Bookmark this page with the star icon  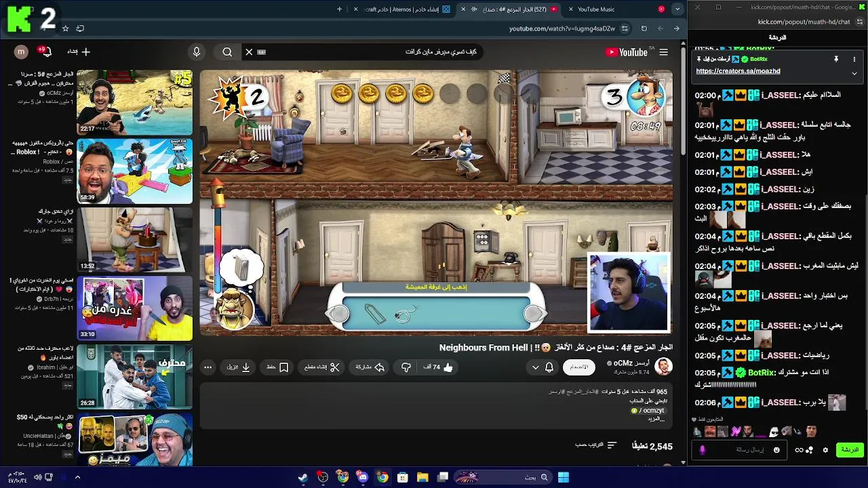click(x=65, y=28)
